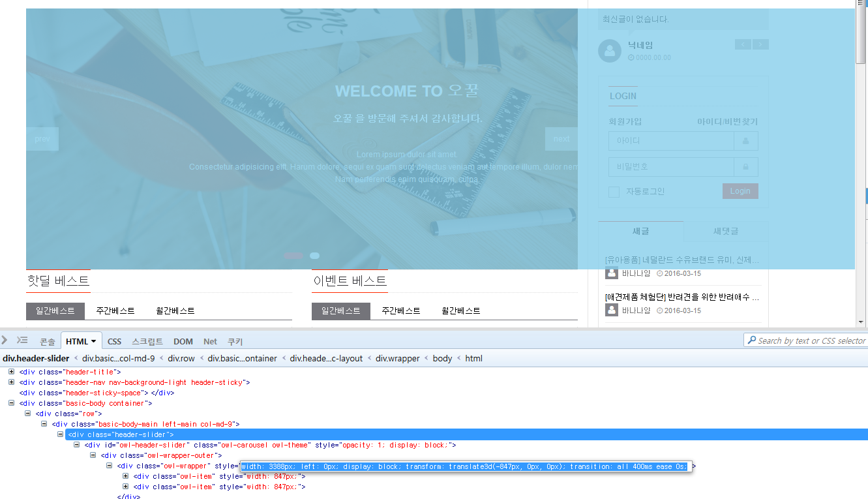868x499 pixels.
Task: Collapse the owl-header-slider div node
Action: (x=76, y=444)
